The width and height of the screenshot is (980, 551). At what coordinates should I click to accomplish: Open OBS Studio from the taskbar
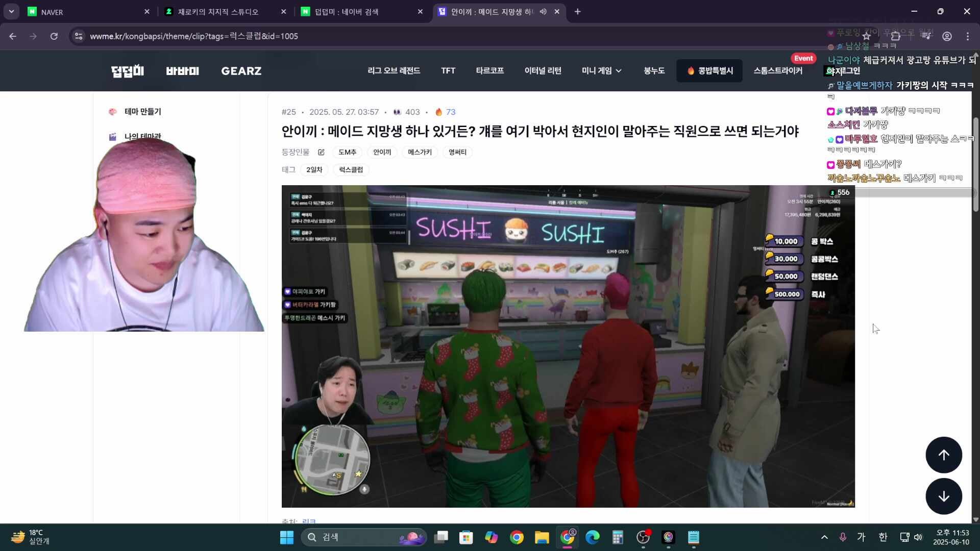[x=643, y=537]
